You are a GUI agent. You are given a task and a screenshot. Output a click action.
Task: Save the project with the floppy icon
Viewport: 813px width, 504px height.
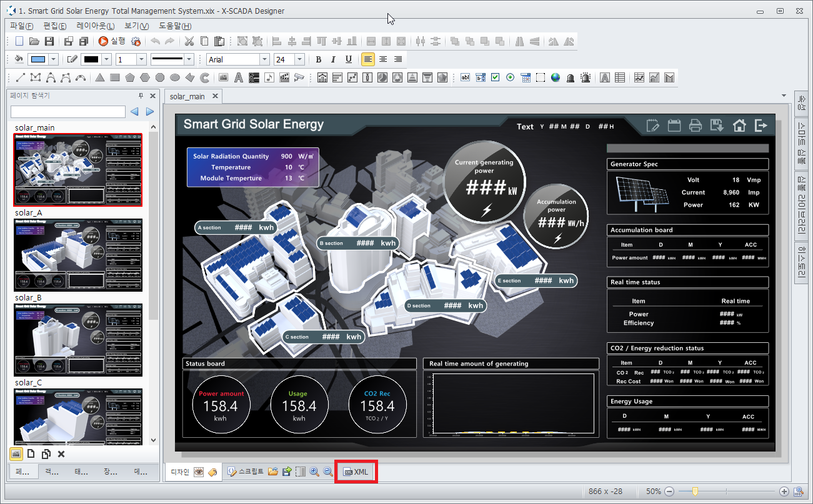click(49, 41)
